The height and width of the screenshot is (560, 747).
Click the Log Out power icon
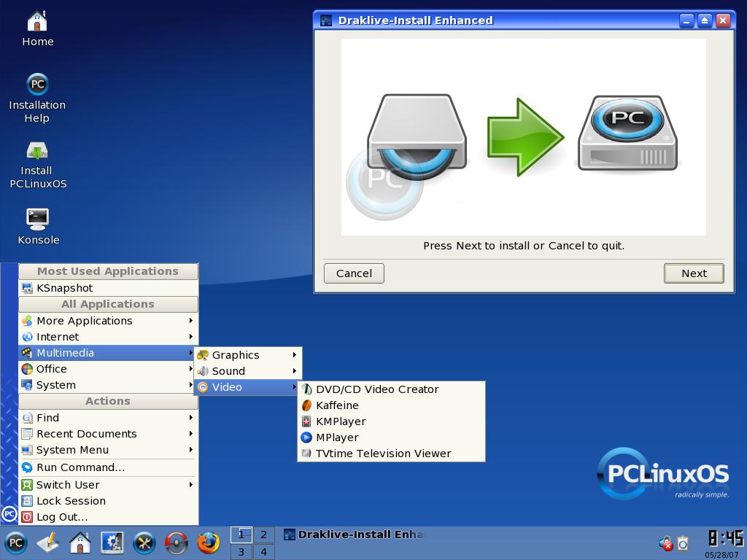[x=27, y=517]
